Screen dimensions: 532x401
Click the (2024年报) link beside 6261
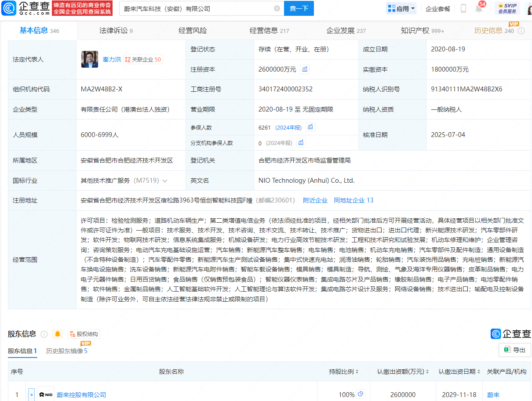(x=288, y=127)
